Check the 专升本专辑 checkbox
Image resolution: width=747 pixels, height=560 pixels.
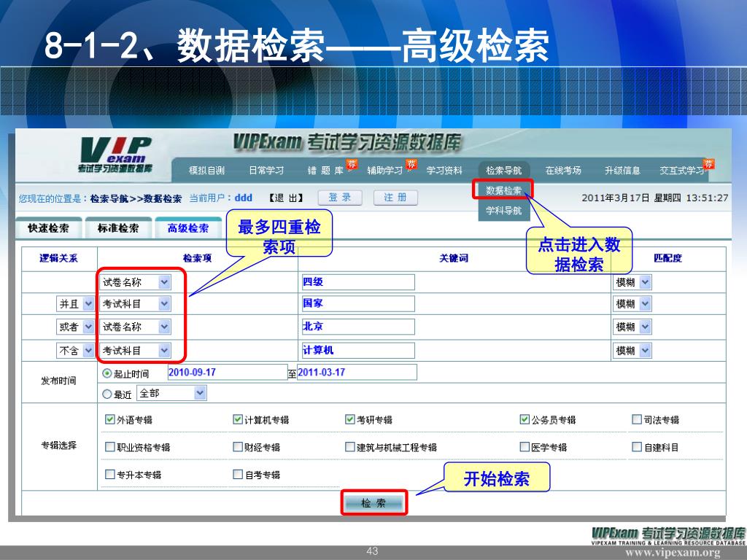tap(110, 474)
